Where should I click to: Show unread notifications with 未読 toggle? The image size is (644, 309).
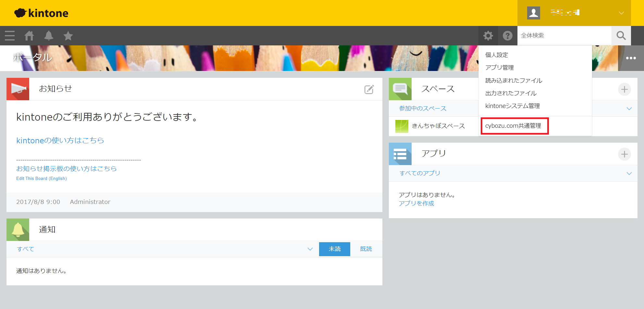pos(334,249)
